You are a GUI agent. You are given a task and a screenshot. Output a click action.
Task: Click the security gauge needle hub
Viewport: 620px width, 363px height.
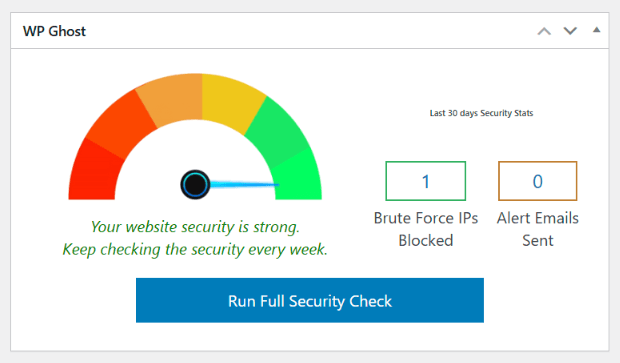[x=195, y=185]
